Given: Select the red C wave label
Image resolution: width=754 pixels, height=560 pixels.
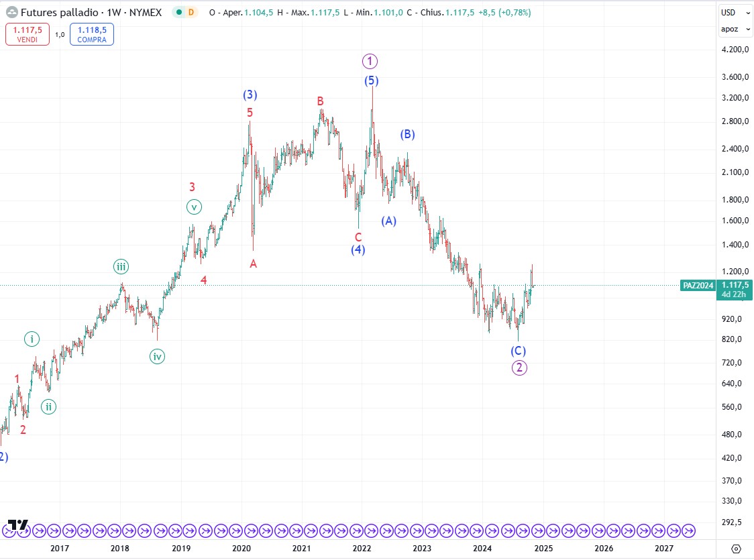Looking at the screenshot, I should [x=358, y=237].
